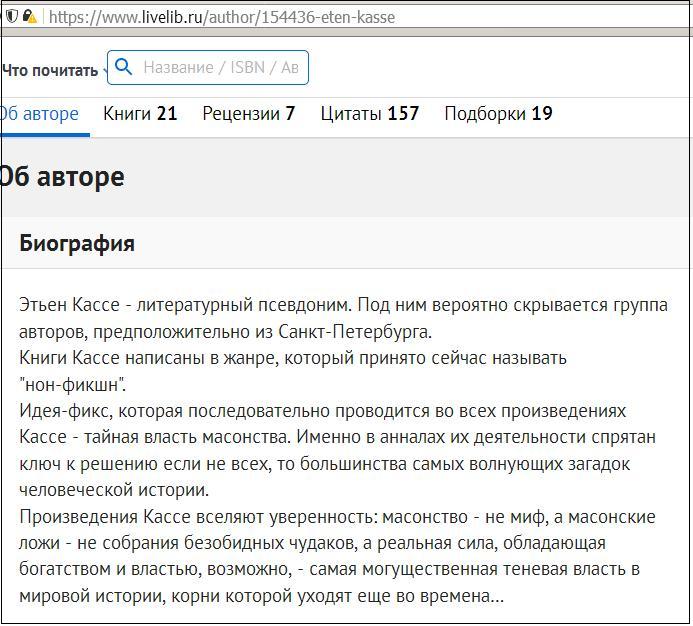Image resolution: width=693 pixels, height=626 pixels.
Task: Click the line ложи - не собрания безобидных чудаков
Action: (x=312, y=543)
